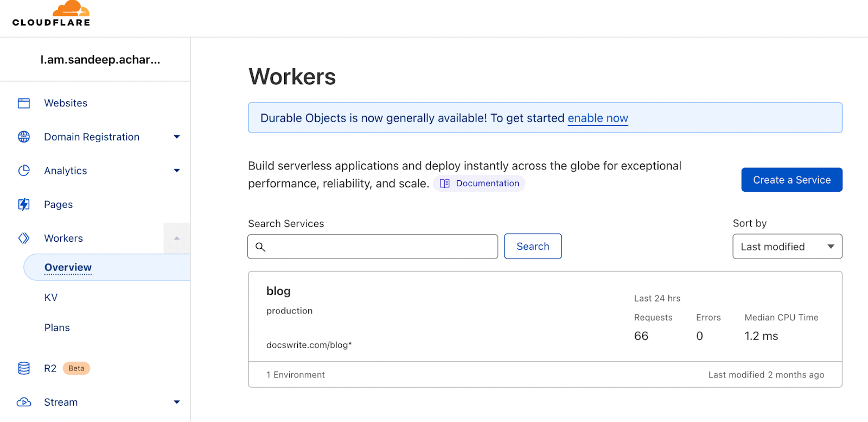Viewport: 868px width, 422px height.
Task: Click the Documentation book icon
Action: (x=445, y=184)
